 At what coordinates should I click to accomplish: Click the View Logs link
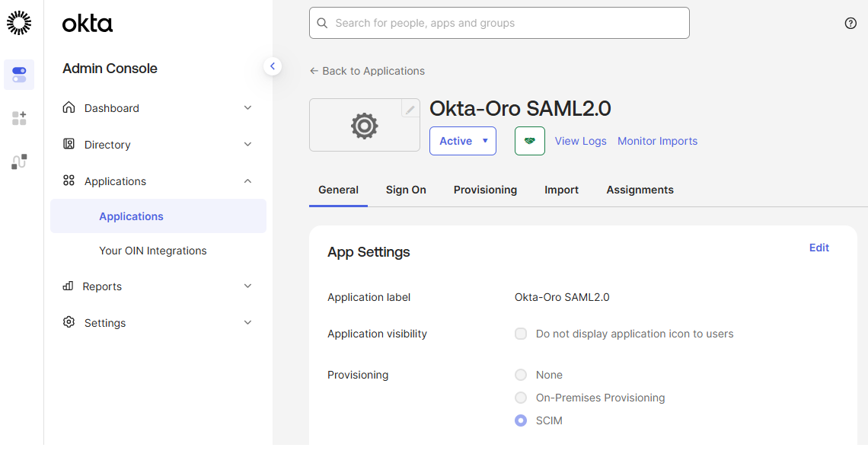580,141
